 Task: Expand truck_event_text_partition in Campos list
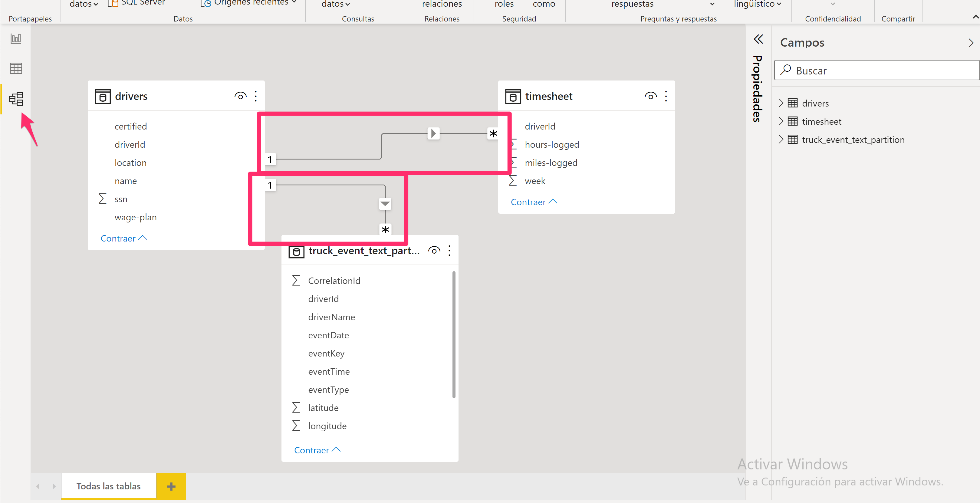coord(781,140)
